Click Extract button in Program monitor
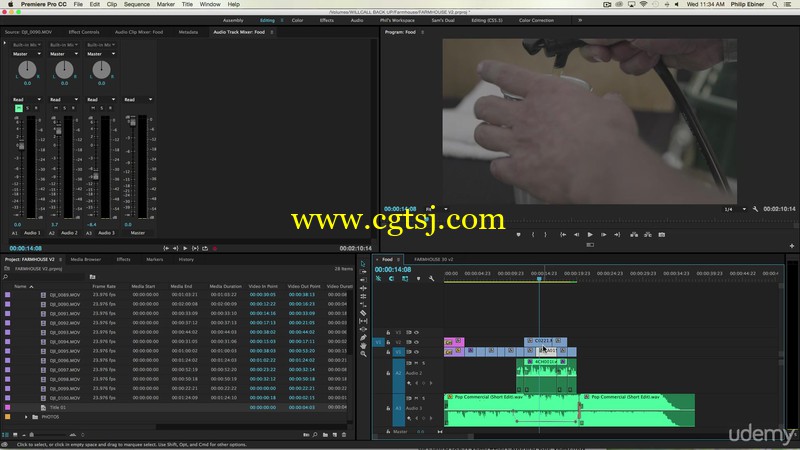800x450 pixels. 647,235
